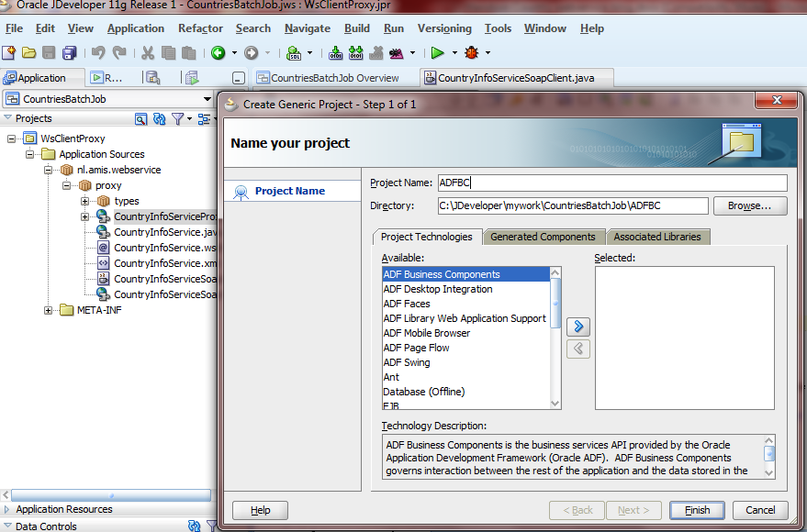This screenshot has height=532, width=807.
Task: Click the SQL database icon in toolbar
Action: click(x=294, y=53)
